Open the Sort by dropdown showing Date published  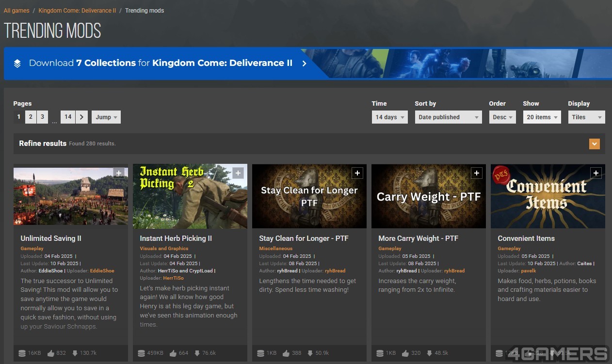point(448,117)
